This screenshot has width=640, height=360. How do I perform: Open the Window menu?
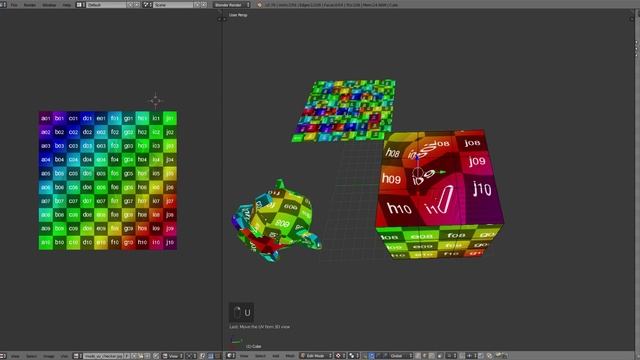pyautogui.click(x=49, y=4)
